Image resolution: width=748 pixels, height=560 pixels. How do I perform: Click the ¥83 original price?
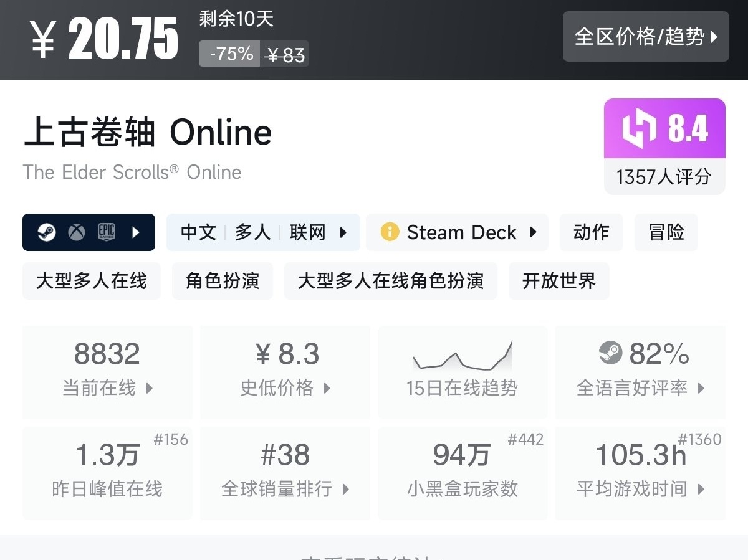pyautogui.click(x=285, y=55)
